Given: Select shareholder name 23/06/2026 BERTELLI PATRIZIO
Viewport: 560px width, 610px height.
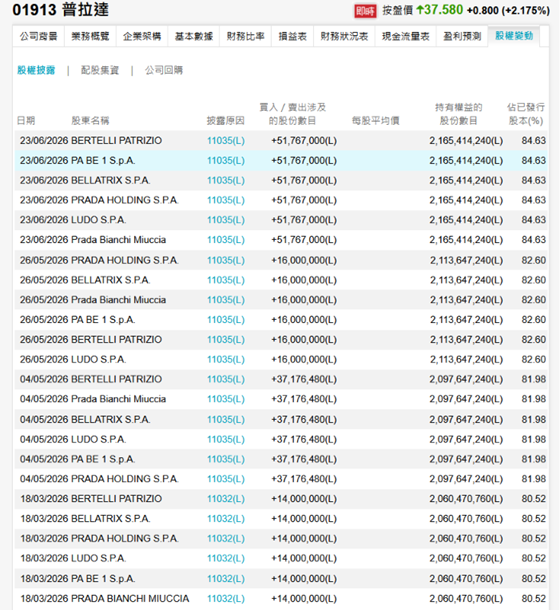Looking at the screenshot, I should 116,140.
